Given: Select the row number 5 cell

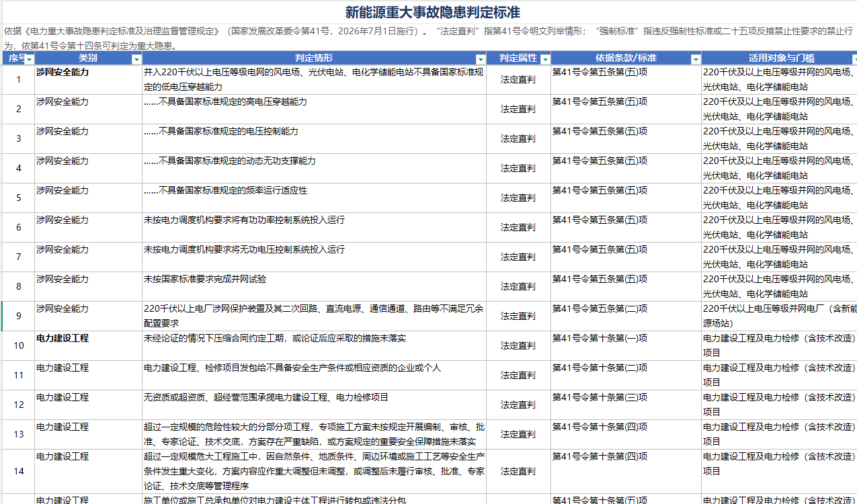Looking at the screenshot, I should (18, 198).
